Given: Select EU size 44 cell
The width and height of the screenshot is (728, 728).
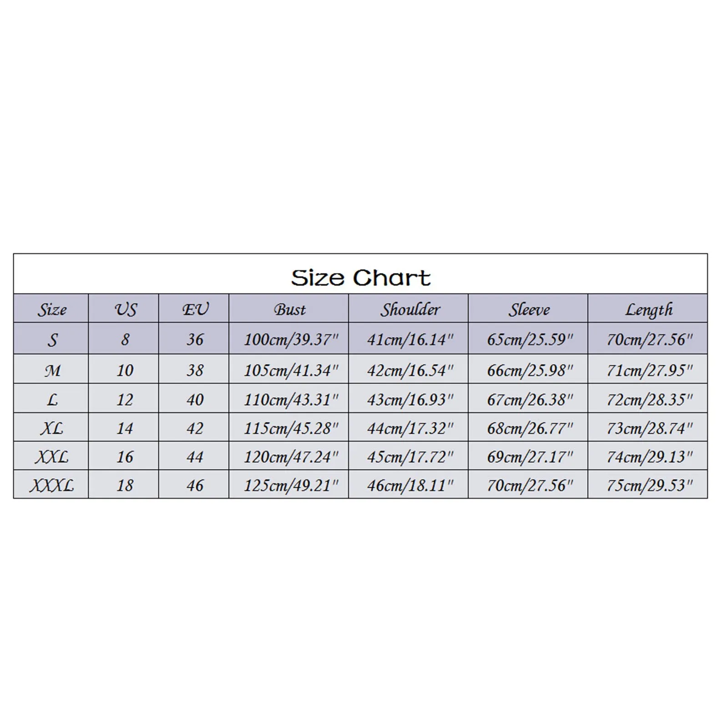Looking at the screenshot, I should point(195,456).
